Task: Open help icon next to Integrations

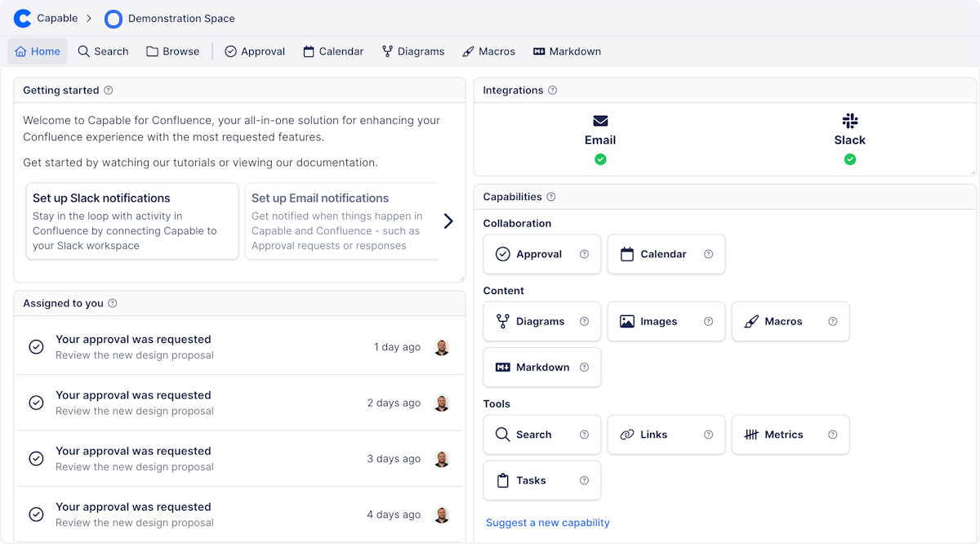Action: tap(552, 91)
